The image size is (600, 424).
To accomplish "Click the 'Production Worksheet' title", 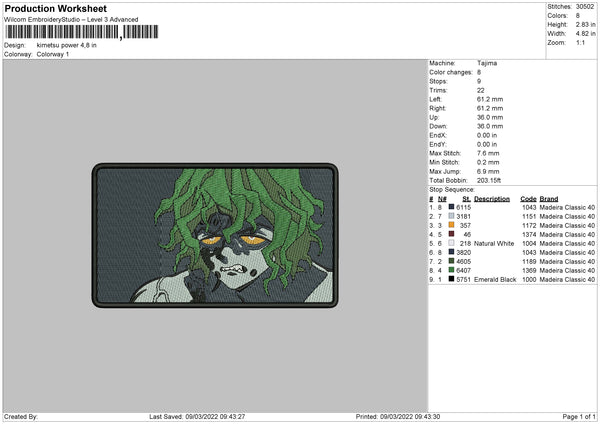I will [55, 8].
